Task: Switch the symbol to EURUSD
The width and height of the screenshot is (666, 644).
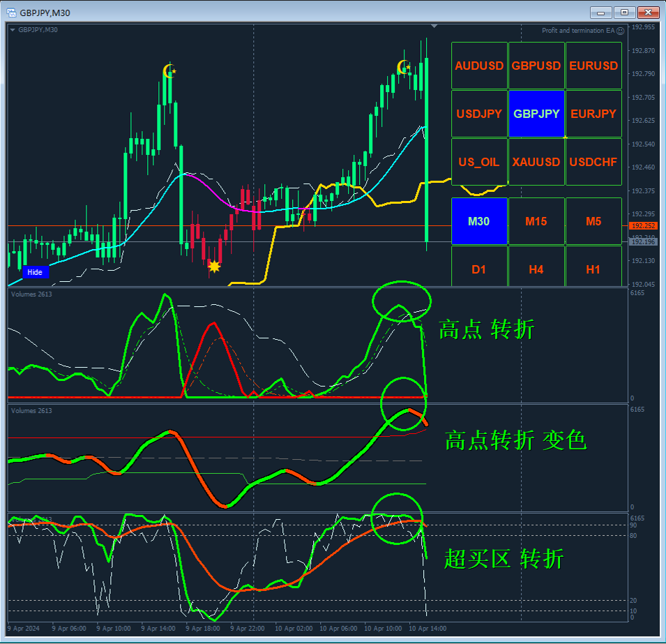Action: tap(593, 66)
